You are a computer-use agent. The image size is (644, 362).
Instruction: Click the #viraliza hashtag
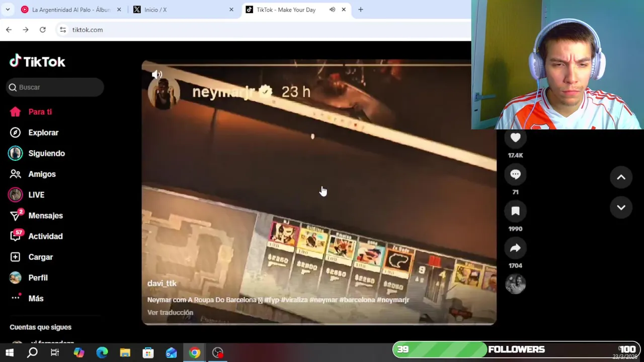pos(294,300)
